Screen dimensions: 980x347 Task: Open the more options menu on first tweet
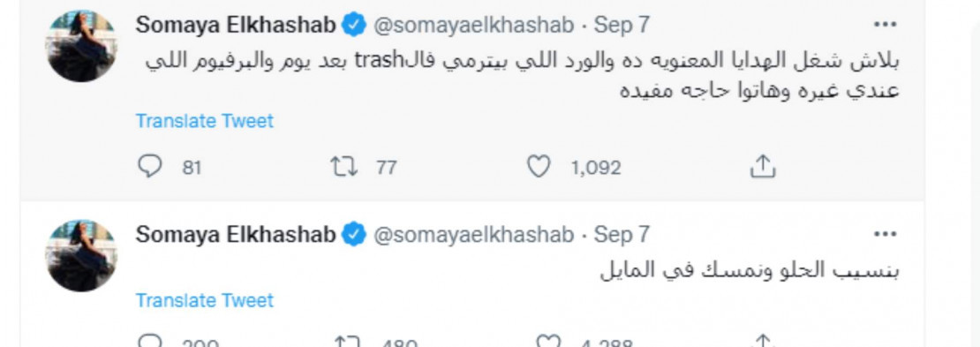click(x=885, y=25)
